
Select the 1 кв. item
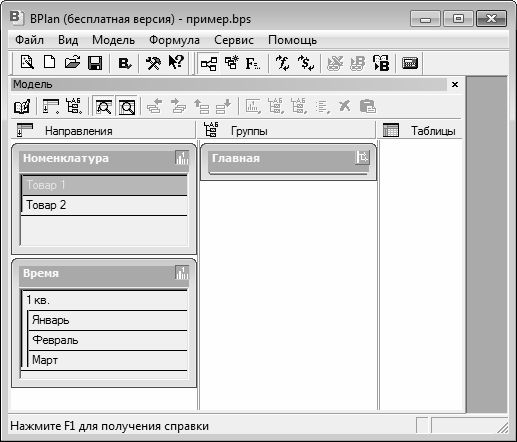[x=104, y=300]
